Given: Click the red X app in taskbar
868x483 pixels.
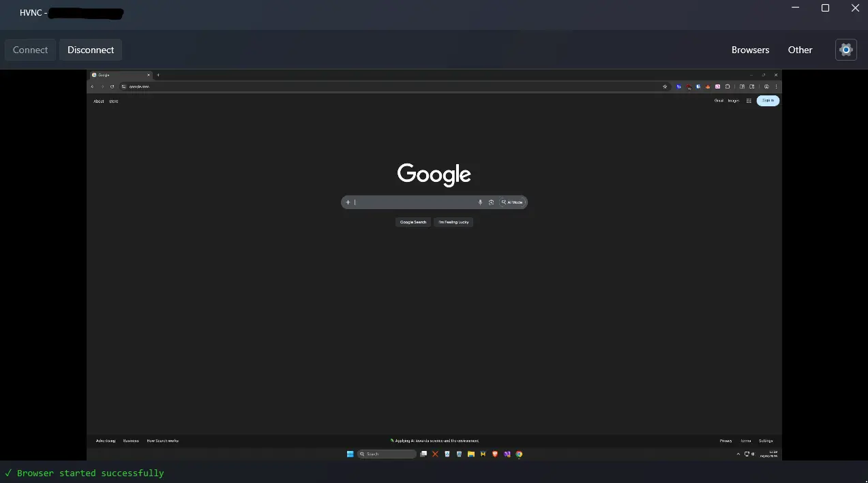Looking at the screenshot, I should [435, 454].
